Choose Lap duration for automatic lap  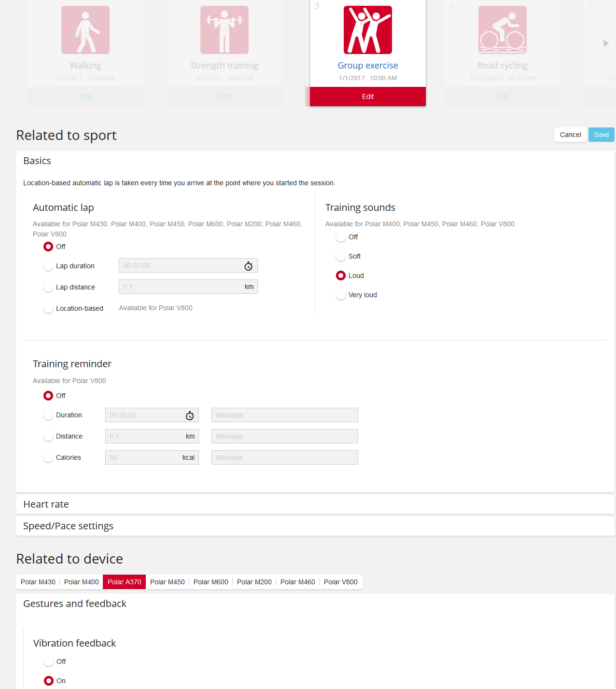point(48,266)
